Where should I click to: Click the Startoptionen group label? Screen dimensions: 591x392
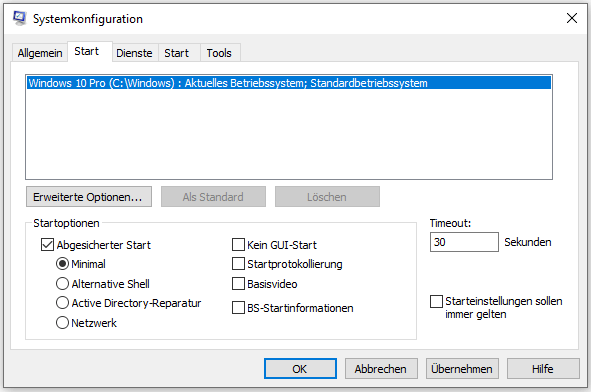pyautogui.click(x=66, y=223)
